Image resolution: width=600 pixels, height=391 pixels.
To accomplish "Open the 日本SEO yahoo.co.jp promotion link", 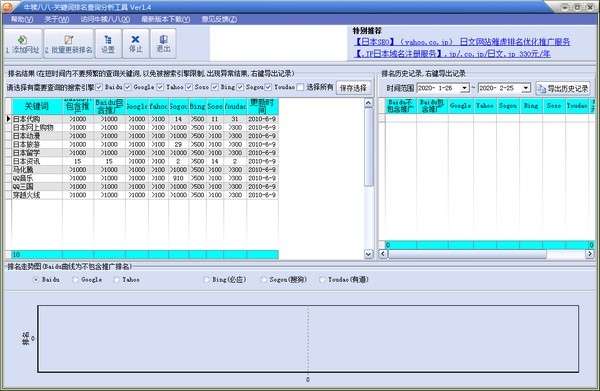I will click(x=462, y=42).
